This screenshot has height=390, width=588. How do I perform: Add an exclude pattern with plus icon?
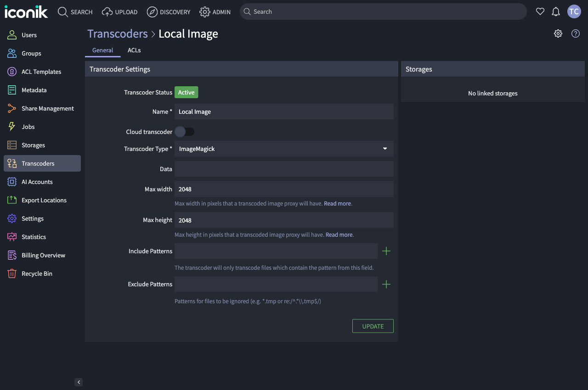click(x=386, y=284)
